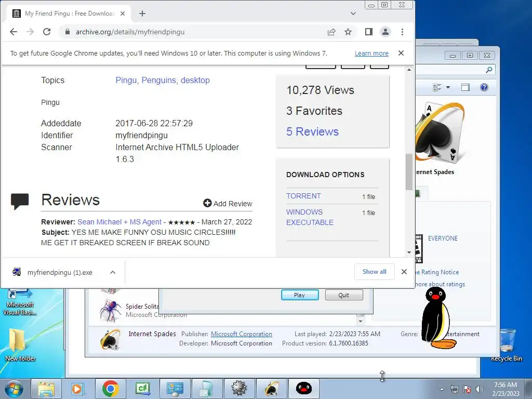This screenshot has width=532, height=399.
Task: Click the Games Explorer search icon
Action: coord(489,70)
